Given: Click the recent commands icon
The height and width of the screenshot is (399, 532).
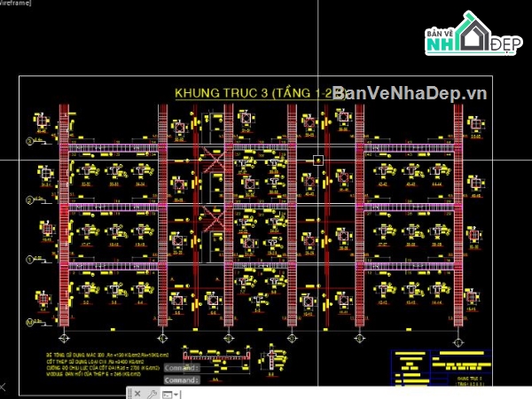Looking at the screenshot, I should [167, 393].
